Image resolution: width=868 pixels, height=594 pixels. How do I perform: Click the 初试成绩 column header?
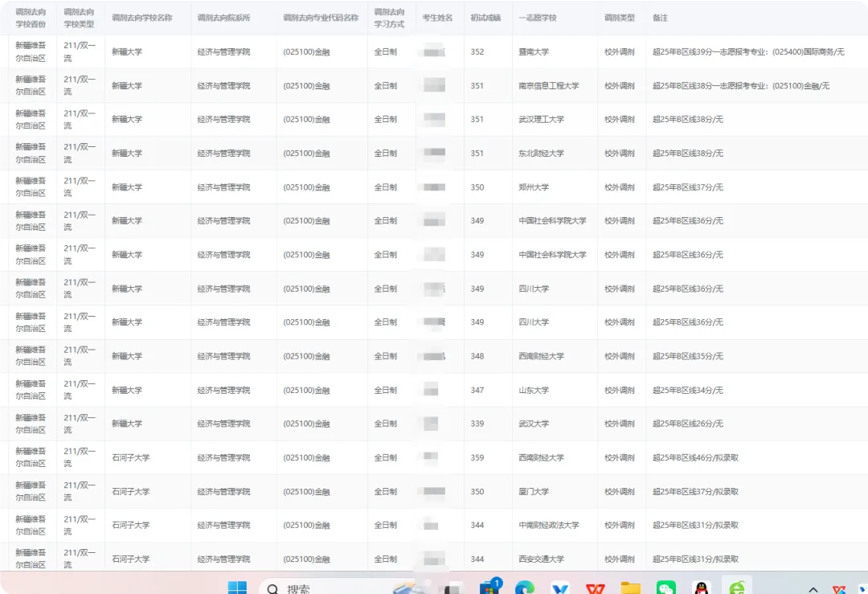(x=485, y=18)
